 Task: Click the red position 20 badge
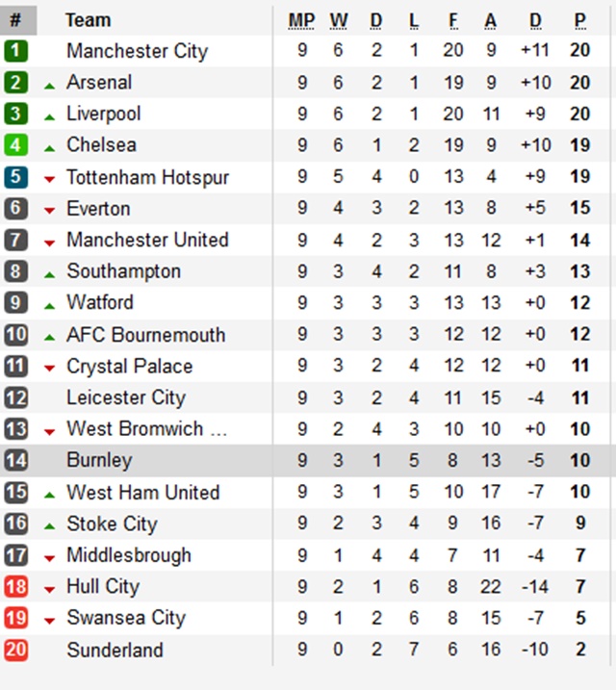click(x=16, y=651)
